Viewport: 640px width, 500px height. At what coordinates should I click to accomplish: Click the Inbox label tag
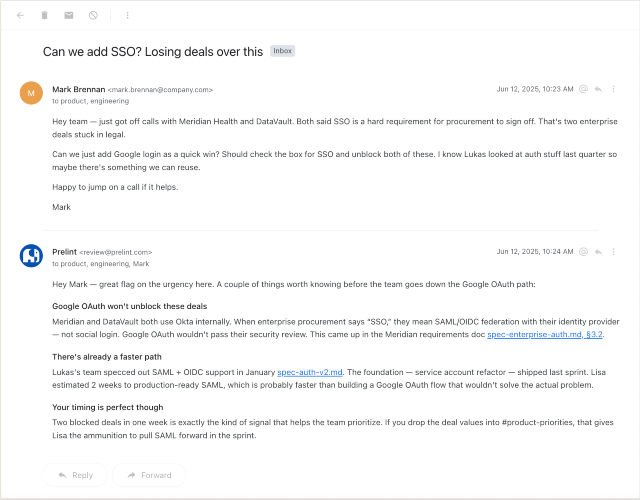(282, 51)
